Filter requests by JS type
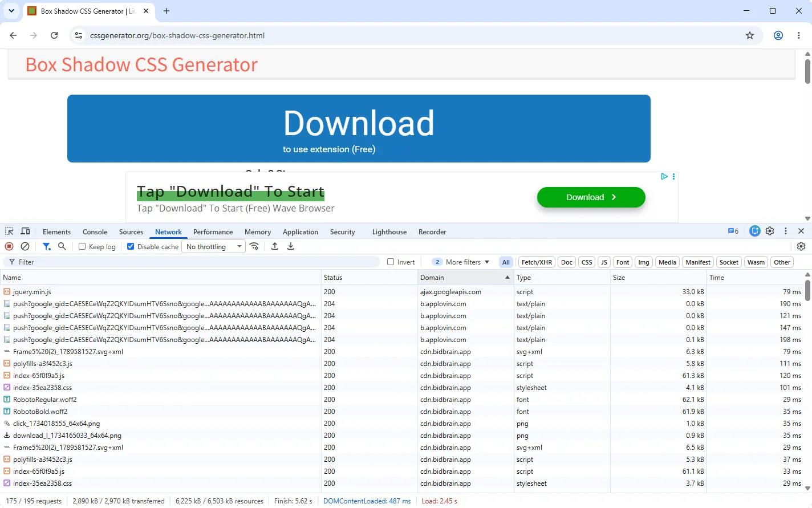Viewport: 812px width, 508px height. pos(604,262)
